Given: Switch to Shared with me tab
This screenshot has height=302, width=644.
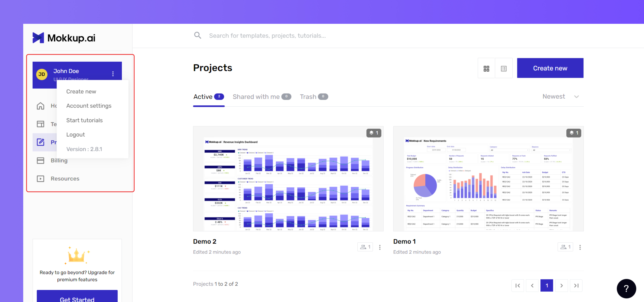Looking at the screenshot, I should coord(262,97).
